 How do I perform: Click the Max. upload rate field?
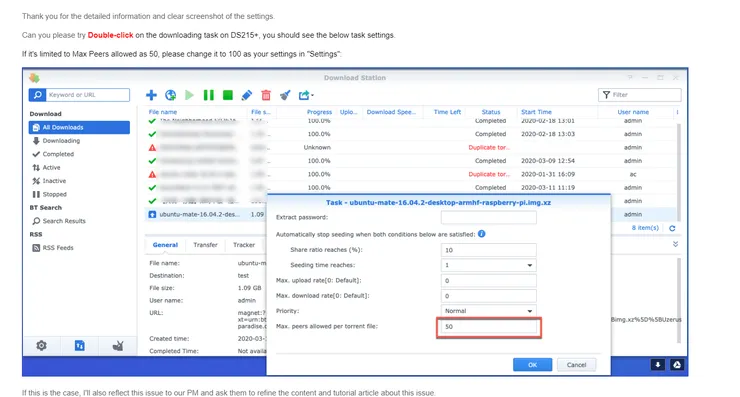[488, 281]
